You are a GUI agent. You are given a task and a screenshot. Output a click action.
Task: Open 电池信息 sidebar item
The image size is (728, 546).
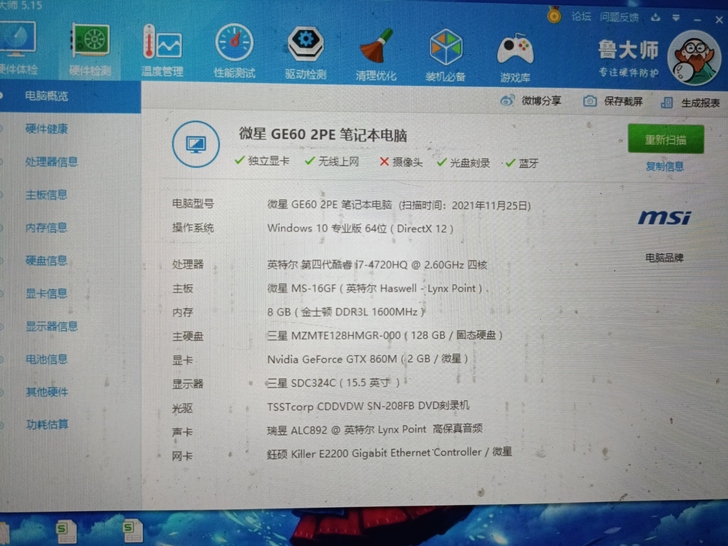(46, 359)
